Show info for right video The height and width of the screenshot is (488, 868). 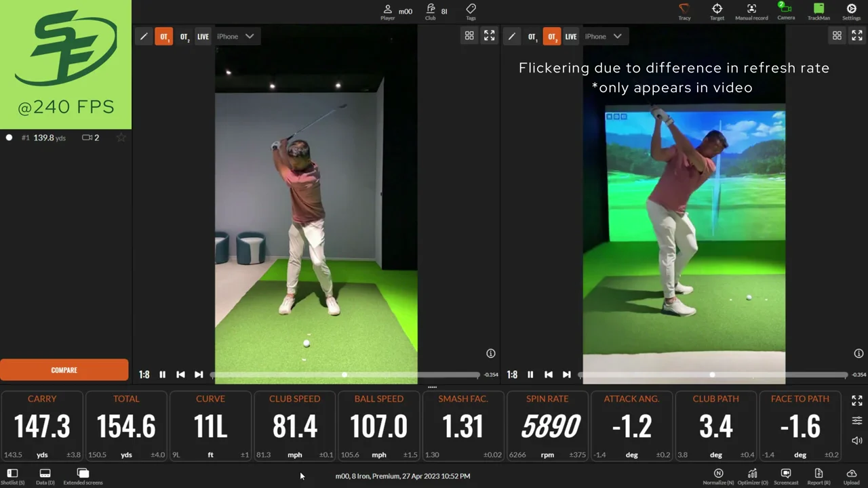(859, 353)
